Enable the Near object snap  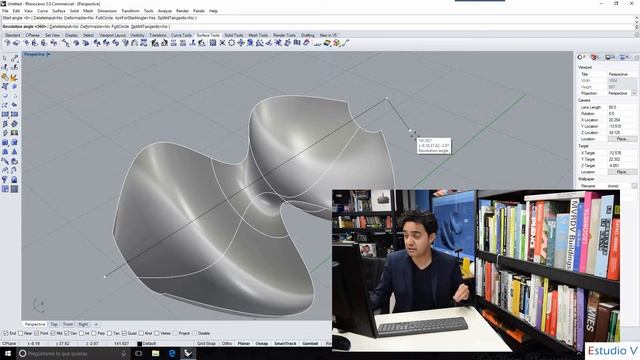[x=20, y=333]
